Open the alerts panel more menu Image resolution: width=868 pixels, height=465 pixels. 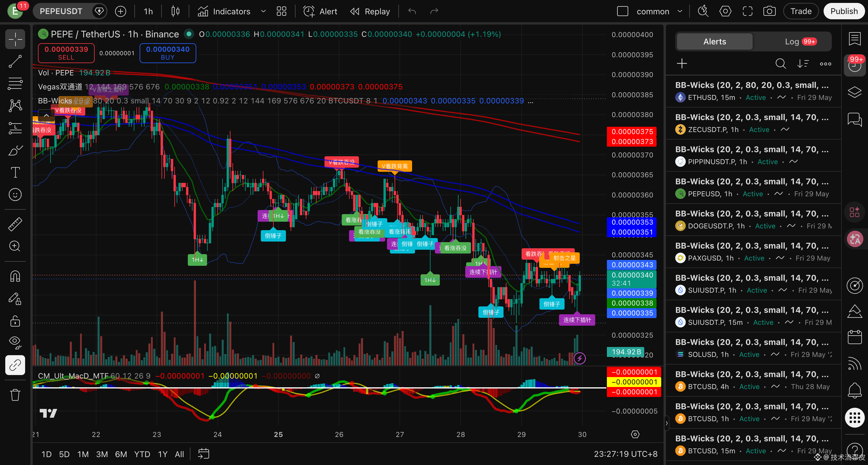826,64
